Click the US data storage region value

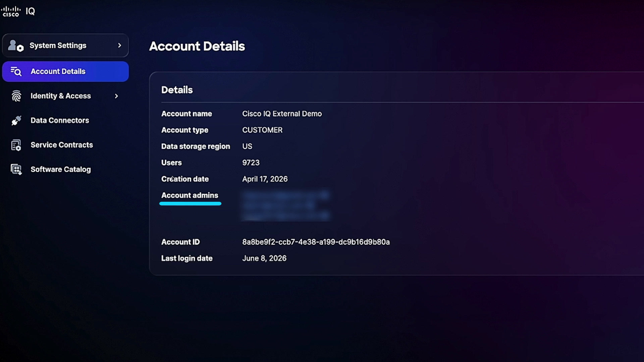(x=247, y=146)
